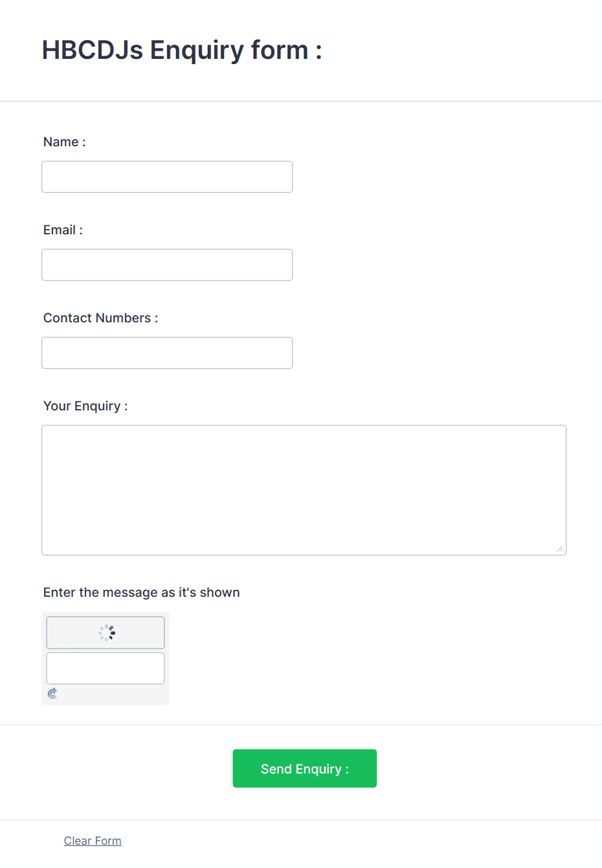The height and width of the screenshot is (868, 602).
Task: Click the Name : label above its field
Action: 64,142
